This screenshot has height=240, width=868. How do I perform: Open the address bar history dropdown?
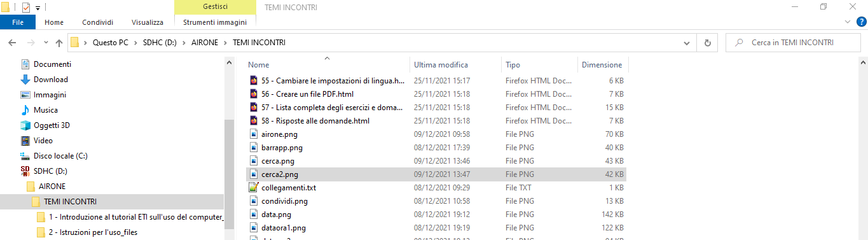(x=687, y=43)
